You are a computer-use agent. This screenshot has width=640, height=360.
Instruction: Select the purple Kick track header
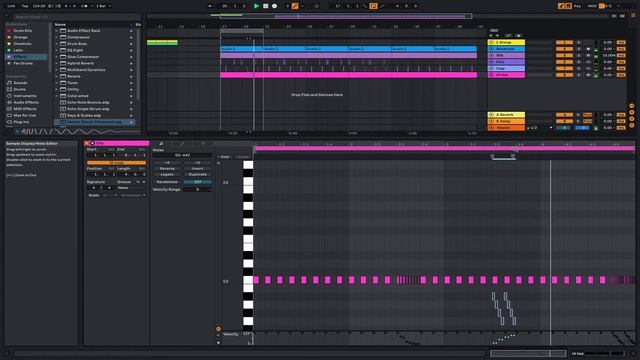coord(506,62)
